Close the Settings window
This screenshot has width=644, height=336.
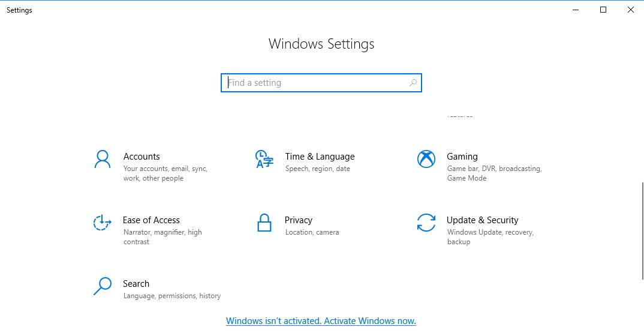(x=630, y=10)
